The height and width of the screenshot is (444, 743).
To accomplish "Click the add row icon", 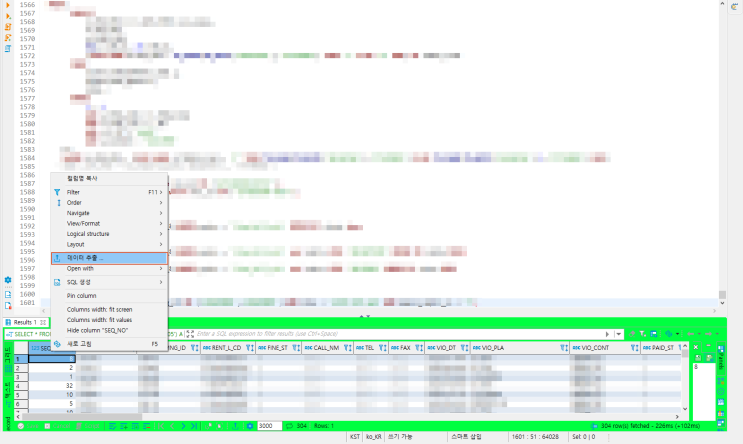I will [x=124, y=426].
